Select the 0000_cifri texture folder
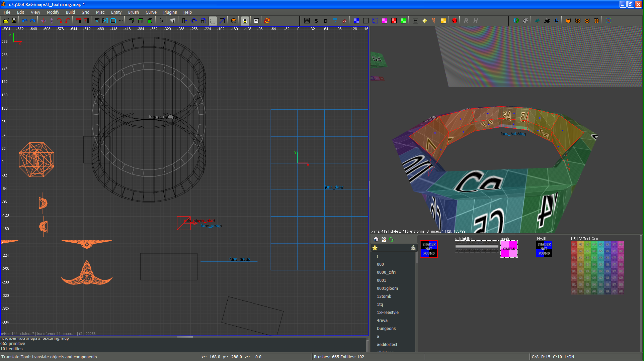Image resolution: width=644 pixels, height=361 pixels. tap(386, 272)
